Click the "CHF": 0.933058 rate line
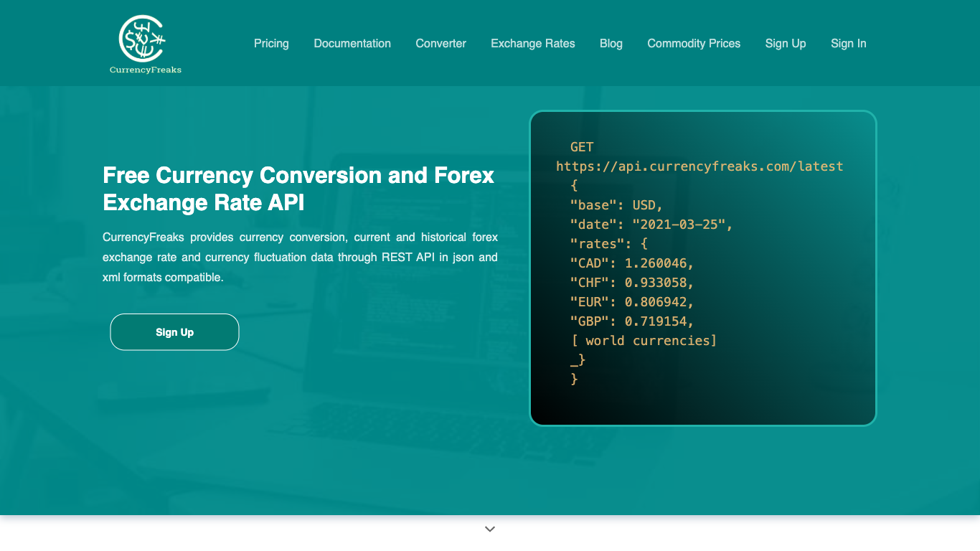980x551 pixels. pyautogui.click(x=632, y=283)
